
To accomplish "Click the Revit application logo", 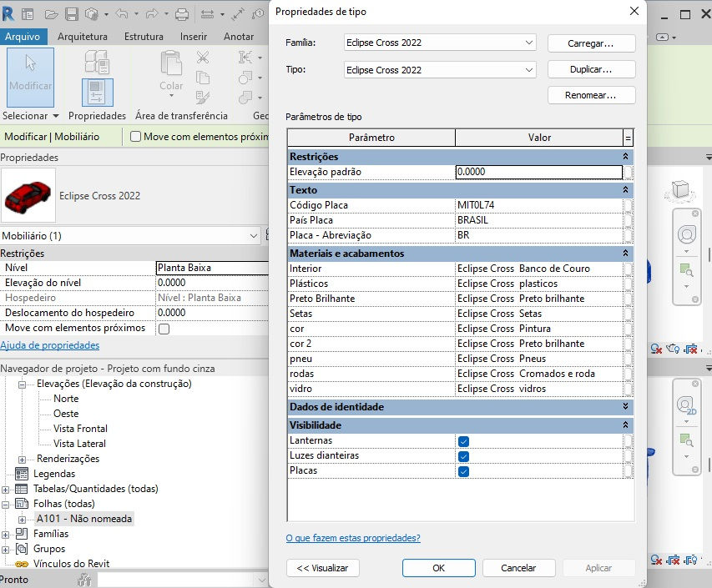I will tap(8, 14).
